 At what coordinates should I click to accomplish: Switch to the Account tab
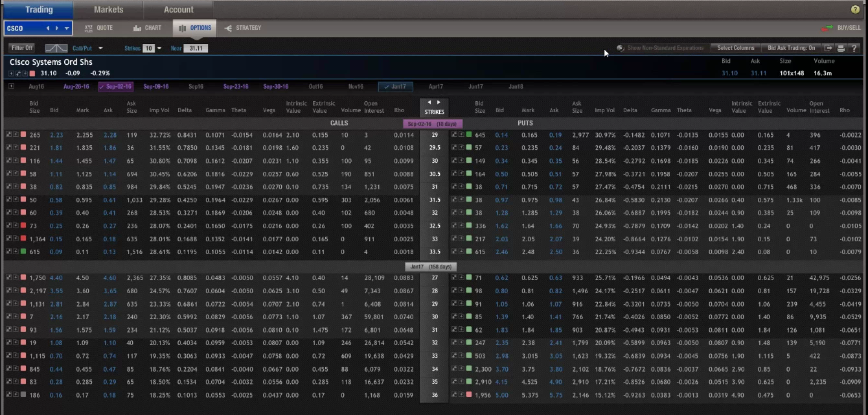178,10
